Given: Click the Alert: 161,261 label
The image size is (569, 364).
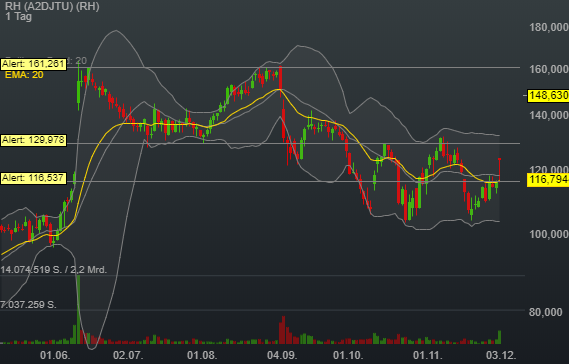Looking at the screenshot, I should 34,64.
